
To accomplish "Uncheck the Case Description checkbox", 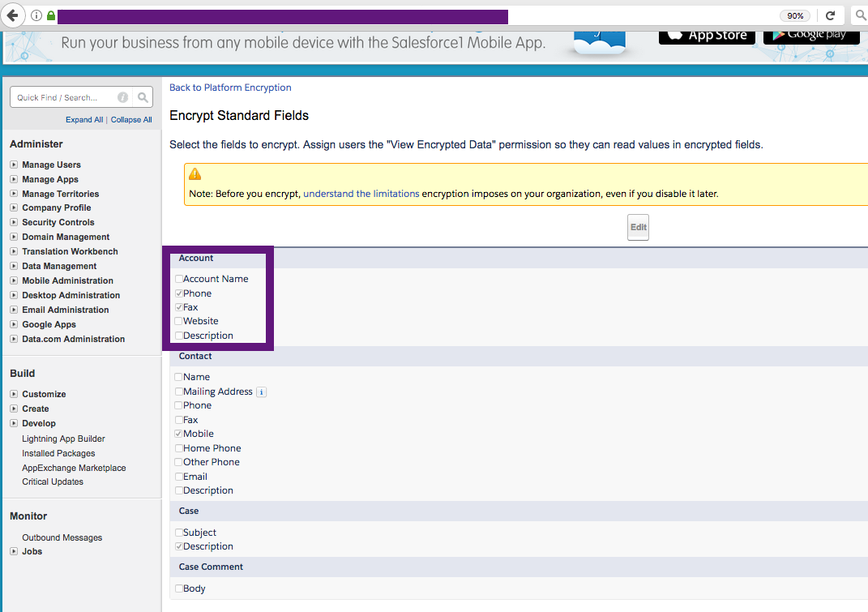I will tap(179, 546).
